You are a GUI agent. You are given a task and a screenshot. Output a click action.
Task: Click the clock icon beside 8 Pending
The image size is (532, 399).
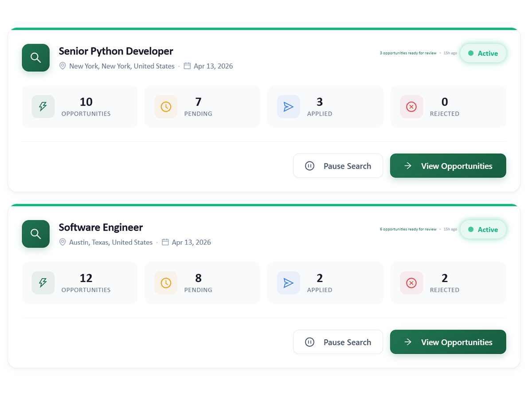[x=166, y=283]
